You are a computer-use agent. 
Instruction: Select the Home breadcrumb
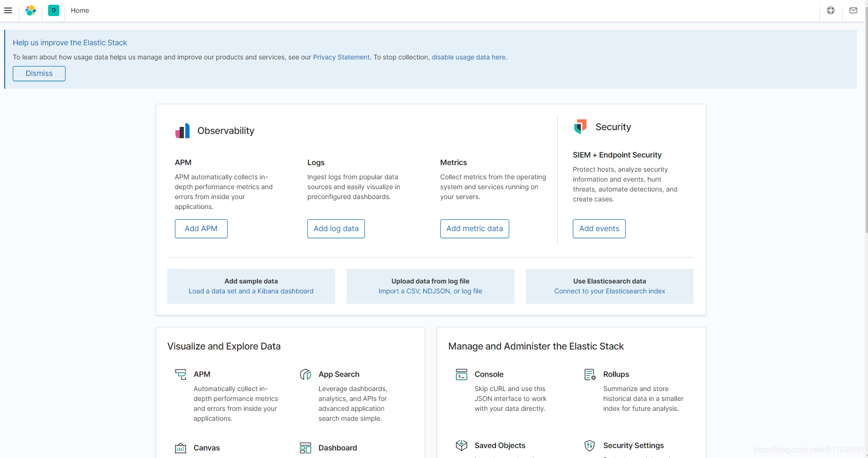point(80,10)
